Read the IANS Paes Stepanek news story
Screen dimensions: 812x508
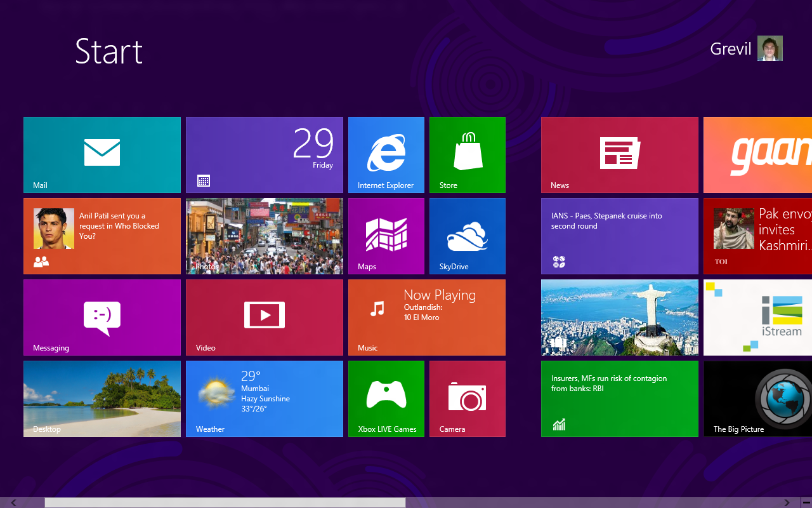(619, 236)
